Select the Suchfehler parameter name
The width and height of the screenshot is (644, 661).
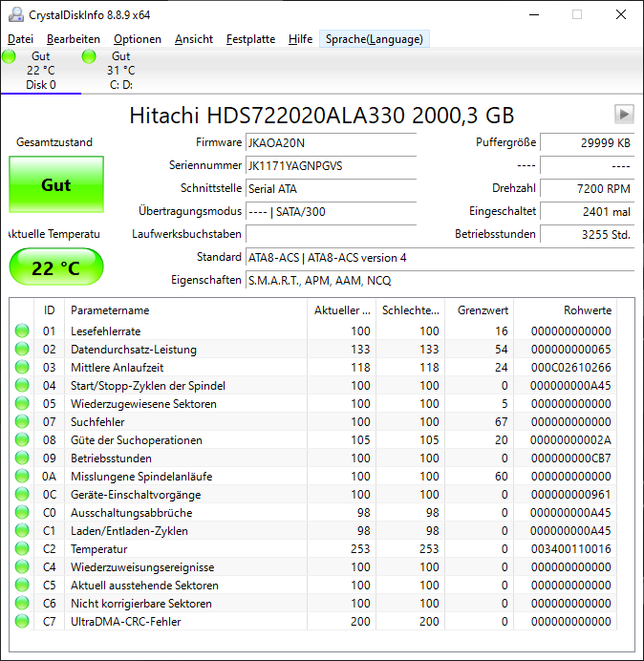tap(97, 422)
